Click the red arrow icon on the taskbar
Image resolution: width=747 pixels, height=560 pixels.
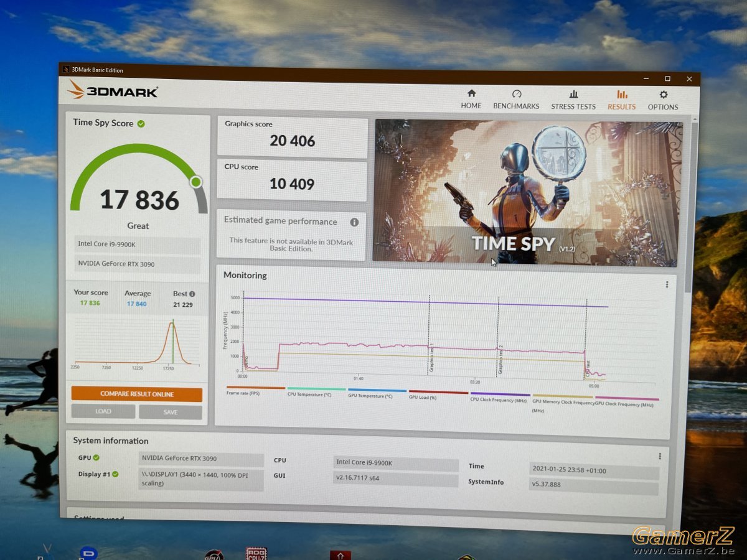(341, 555)
